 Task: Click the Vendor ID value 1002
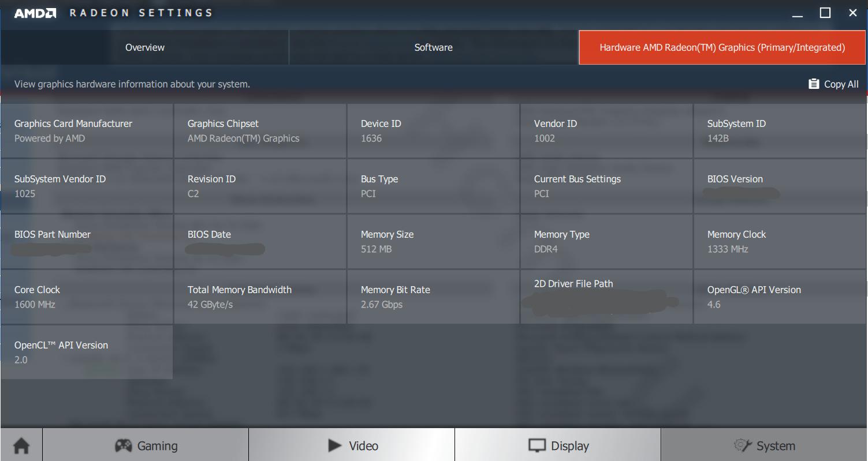click(545, 138)
